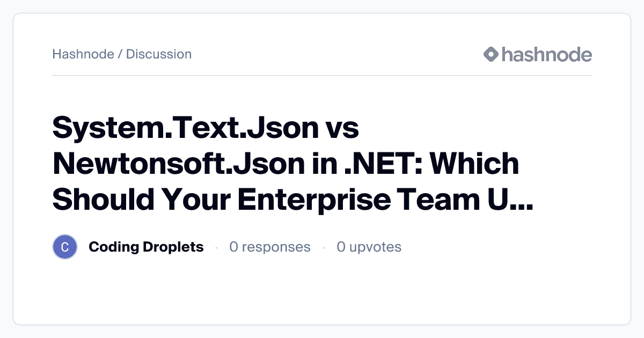Image resolution: width=644 pixels, height=338 pixels.
Task: Open the Hashnode breadcrumb link
Action: point(83,54)
